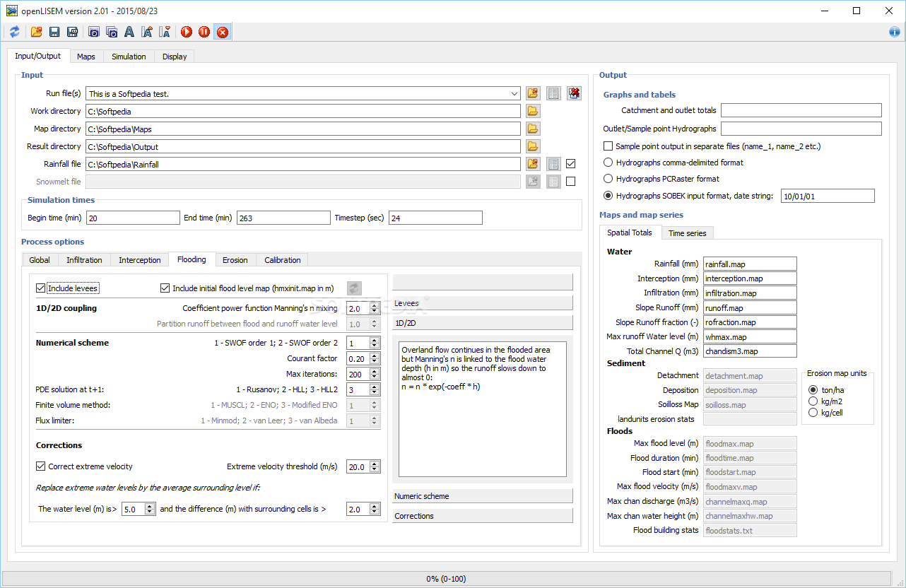Click the blue info icon at top right
This screenshot has height=588, width=906.
[894, 32]
